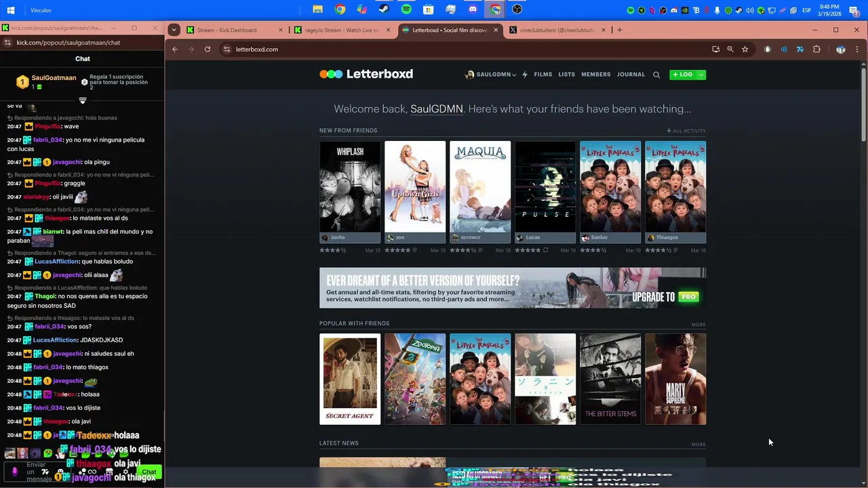
Task: Click ESP language indicator in system tray
Action: click(807, 10)
